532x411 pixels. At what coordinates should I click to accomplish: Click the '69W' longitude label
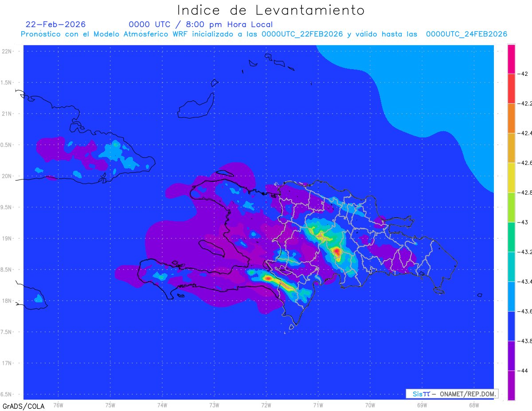tap(422, 404)
